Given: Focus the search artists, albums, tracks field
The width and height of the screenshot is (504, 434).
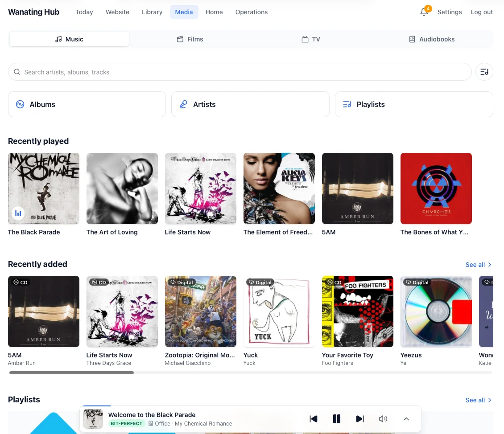Looking at the screenshot, I should click(240, 72).
